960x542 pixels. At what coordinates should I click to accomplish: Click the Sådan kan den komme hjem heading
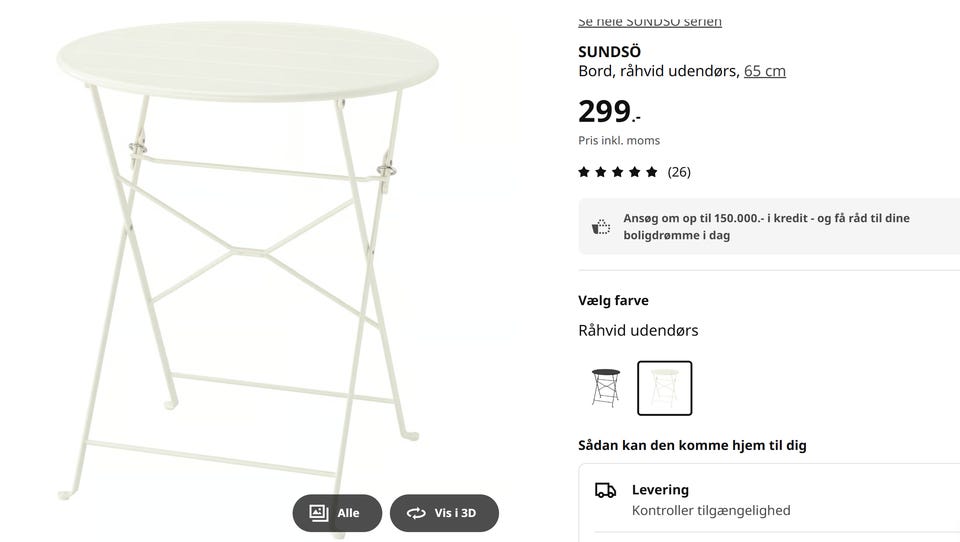[692, 445]
